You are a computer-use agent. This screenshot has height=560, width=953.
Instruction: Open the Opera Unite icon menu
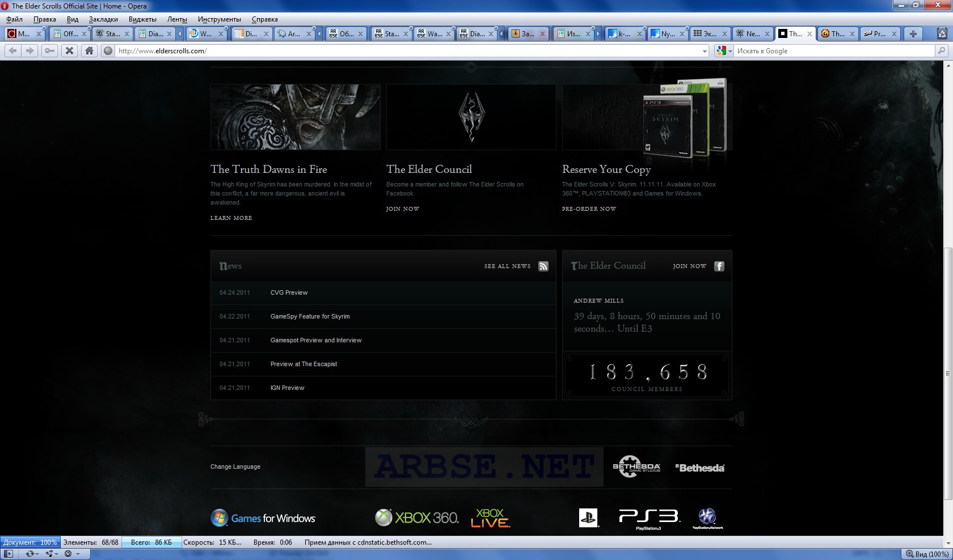pos(52,554)
